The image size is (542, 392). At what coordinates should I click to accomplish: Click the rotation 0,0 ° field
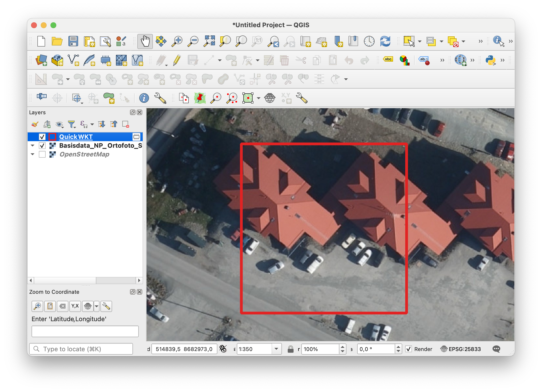(x=376, y=349)
